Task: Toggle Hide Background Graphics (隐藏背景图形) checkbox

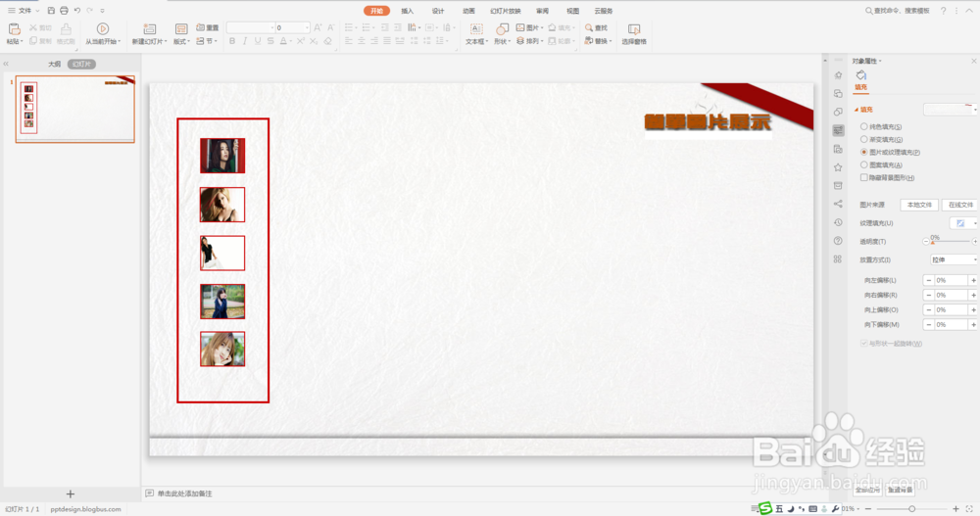Action: pos(863,177)
